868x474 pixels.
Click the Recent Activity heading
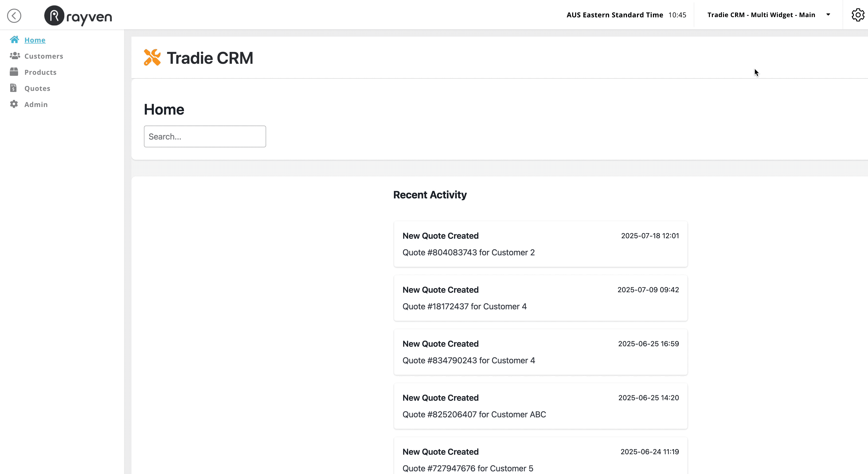[x=430, y=195]
